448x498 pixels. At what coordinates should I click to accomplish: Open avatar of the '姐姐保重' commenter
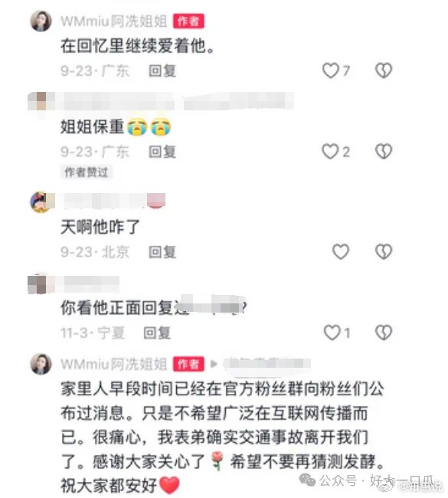pyautogui.click(x=41, y=101)
